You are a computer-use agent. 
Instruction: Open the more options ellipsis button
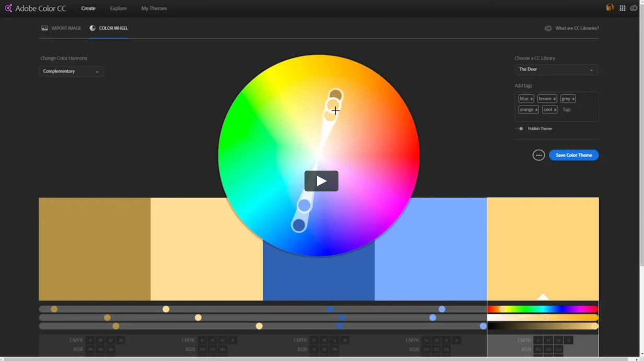tap(538, 155)
